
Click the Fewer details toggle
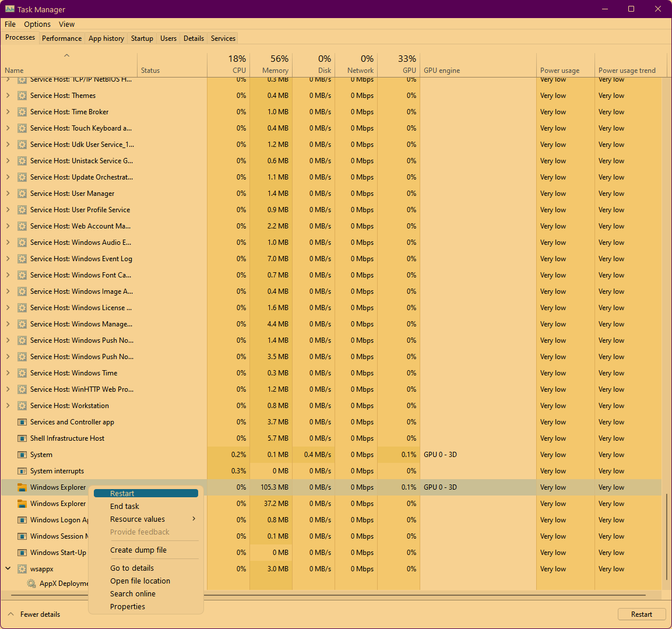pyautogui.click(x=34, y=614)
